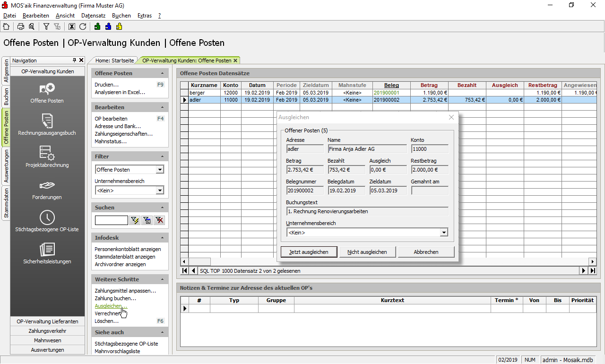Clear search filter with red X funnel
Viewport: 605px width, 364px height.
(x=159, y=220)
